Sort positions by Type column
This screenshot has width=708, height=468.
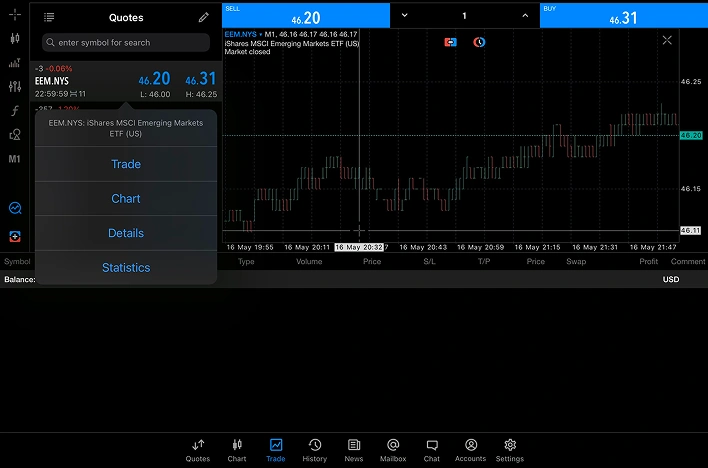coord(246,262)
